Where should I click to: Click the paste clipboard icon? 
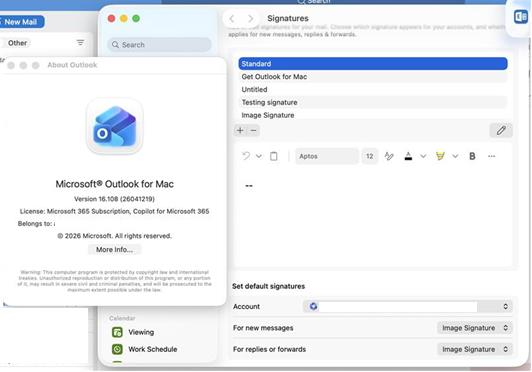click(x=273, y=156)
